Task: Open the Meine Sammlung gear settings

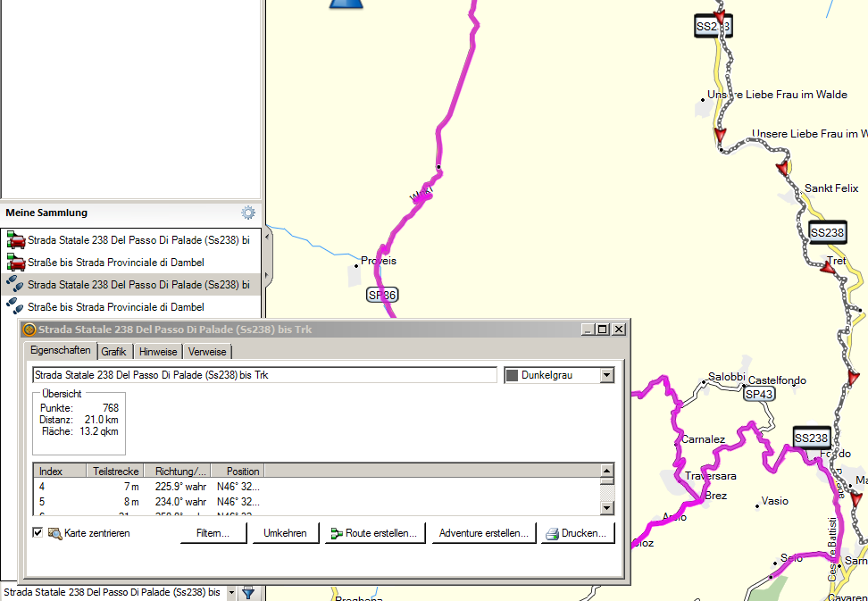Action: pos(248,213)
